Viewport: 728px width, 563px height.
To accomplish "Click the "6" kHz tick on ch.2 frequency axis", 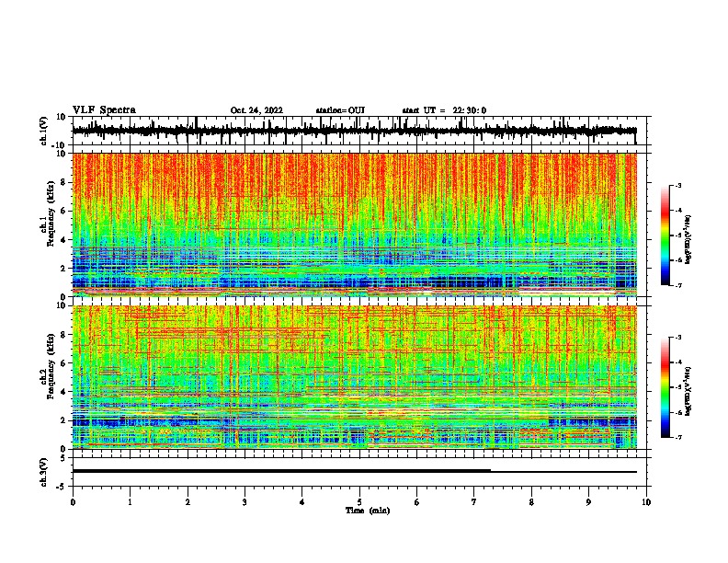I will 64,362.
